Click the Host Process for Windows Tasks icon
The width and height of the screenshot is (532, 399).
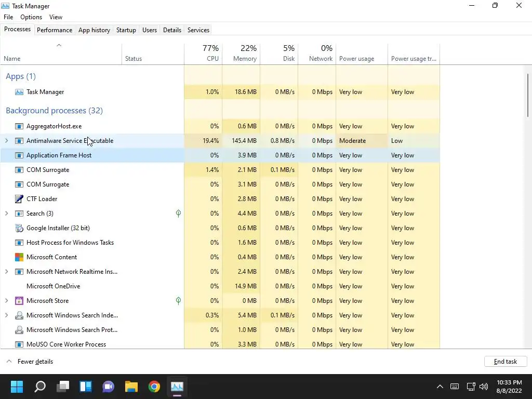19,243
